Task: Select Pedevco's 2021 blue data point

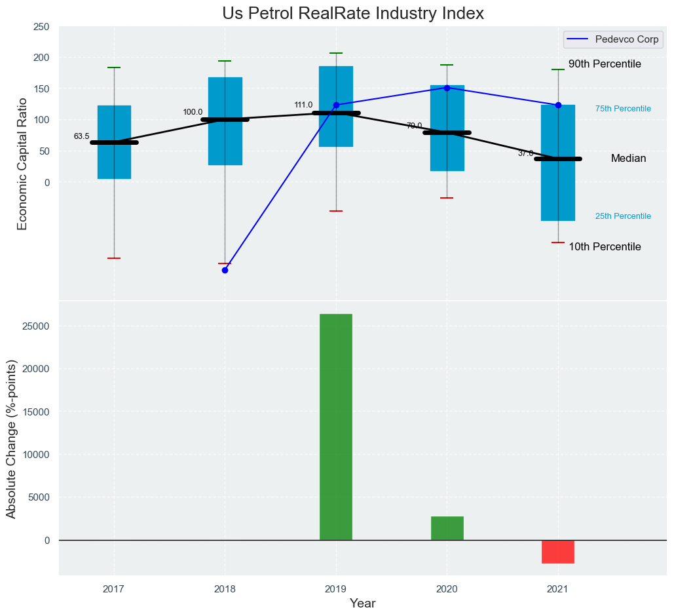Action: click(558, 105)
